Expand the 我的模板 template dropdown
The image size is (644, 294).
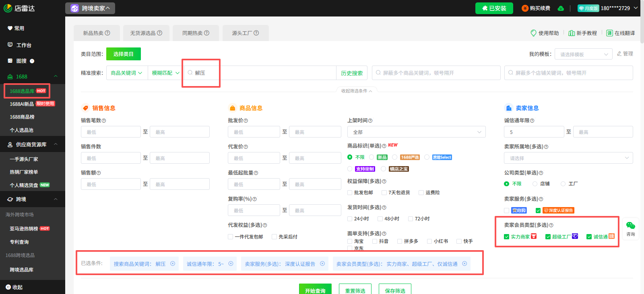pyautogui.click(x=584, y=54)
